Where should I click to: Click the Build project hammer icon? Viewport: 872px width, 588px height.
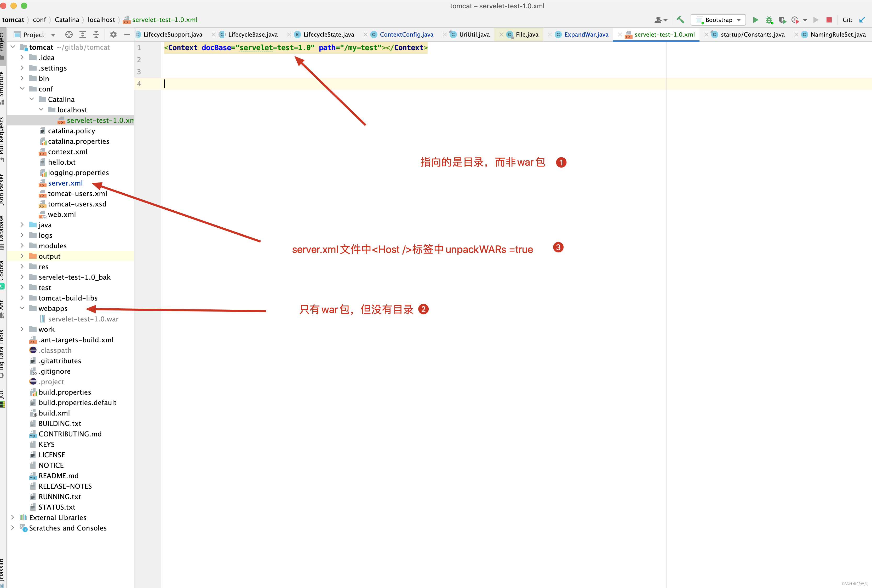click(x=680, y=20)
